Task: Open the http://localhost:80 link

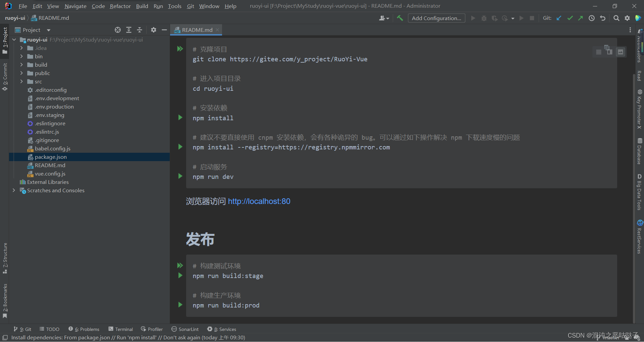Action: point(259,201)
